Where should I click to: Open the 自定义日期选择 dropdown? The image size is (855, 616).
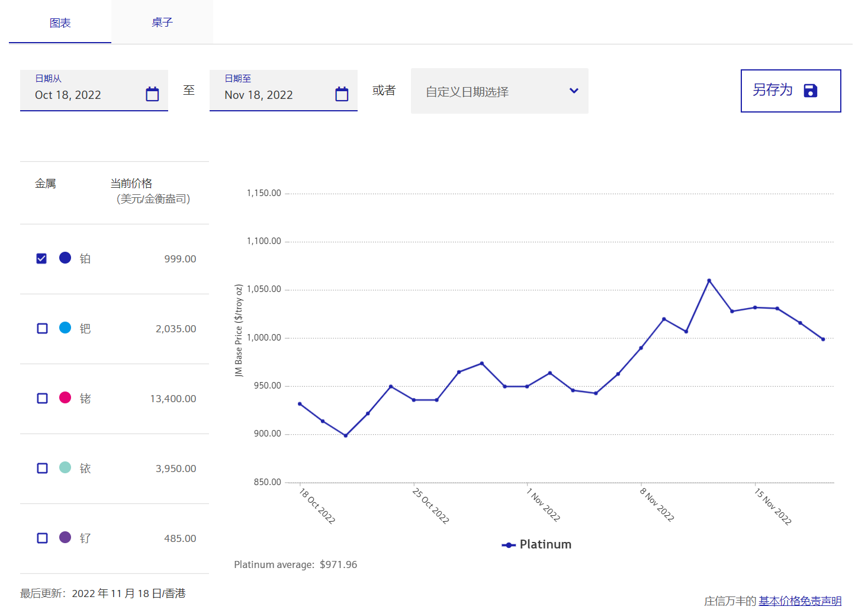click(x=500, y=91)
